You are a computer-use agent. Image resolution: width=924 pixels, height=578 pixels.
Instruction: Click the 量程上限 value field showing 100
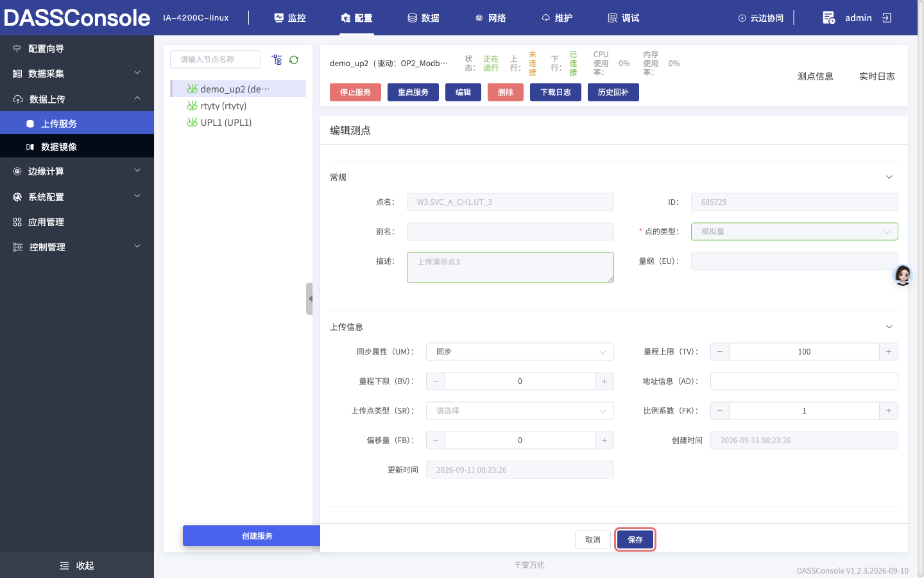click(804, 352)
